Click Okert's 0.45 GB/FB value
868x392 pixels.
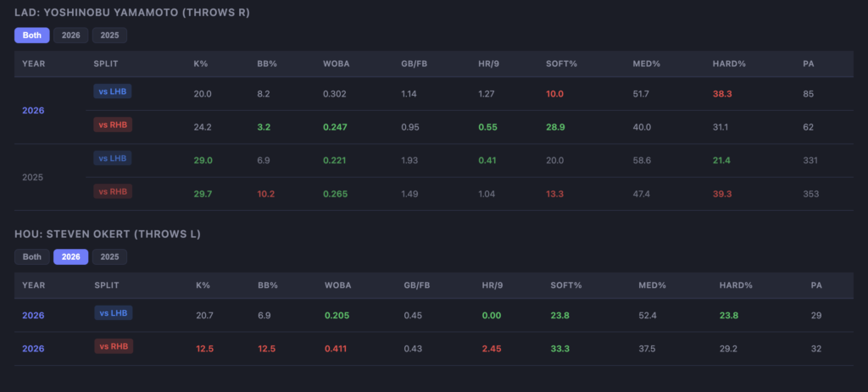pos(414,316)
